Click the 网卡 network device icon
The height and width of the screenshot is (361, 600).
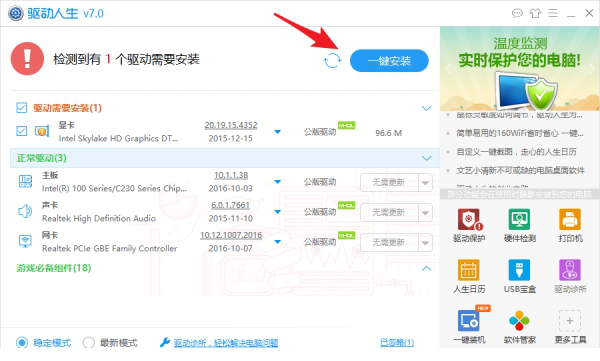[25, 241]
